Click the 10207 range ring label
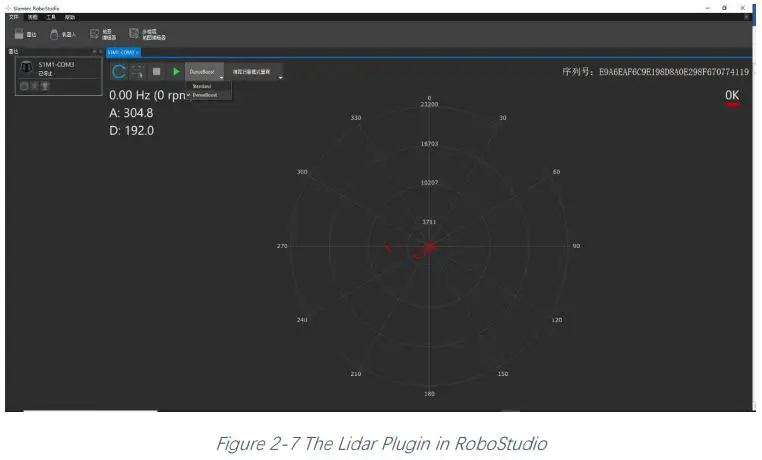This screenshot has height=460, width=762. click(429, 183)
